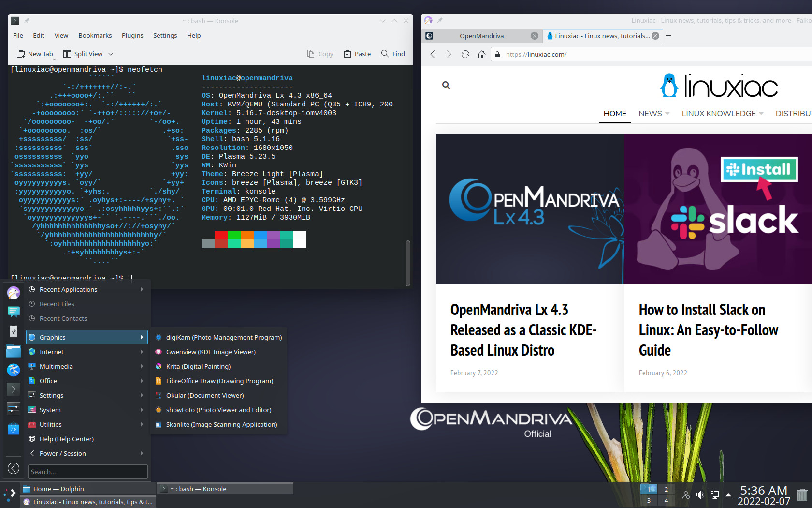Click the Copy button in Konsole

tap(320, 54)
